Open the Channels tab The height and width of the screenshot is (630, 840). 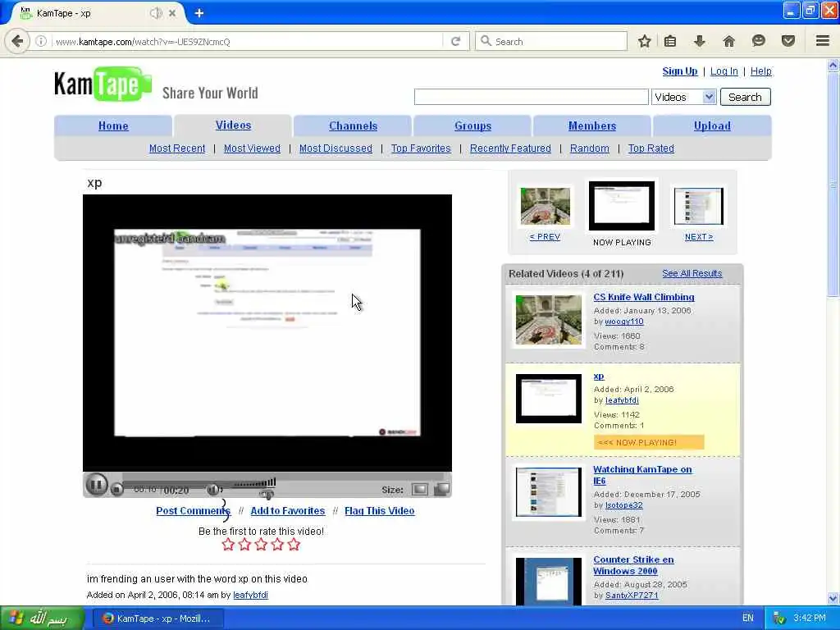[353, 126]
